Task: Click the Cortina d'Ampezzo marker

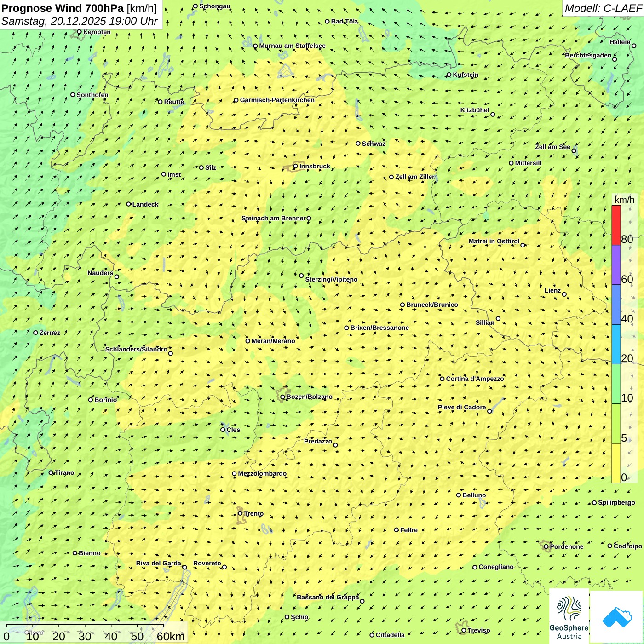Action: coord(442,379)
